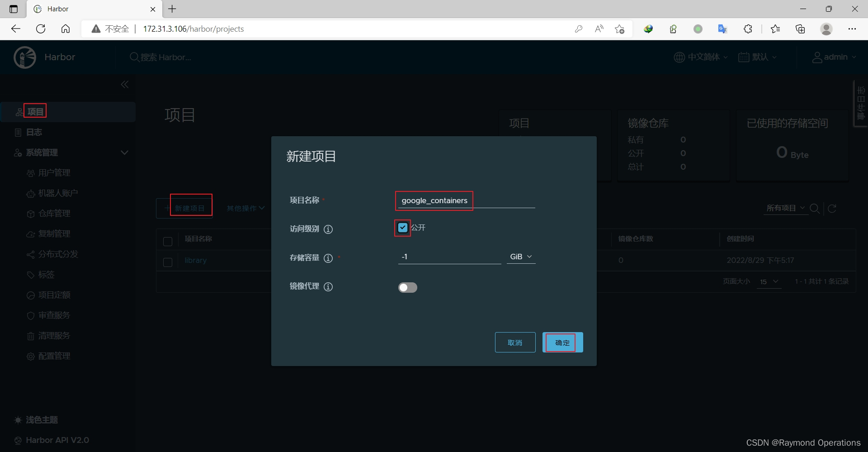Open the translate extension icon
868x452 pixels.
[722, 29]
